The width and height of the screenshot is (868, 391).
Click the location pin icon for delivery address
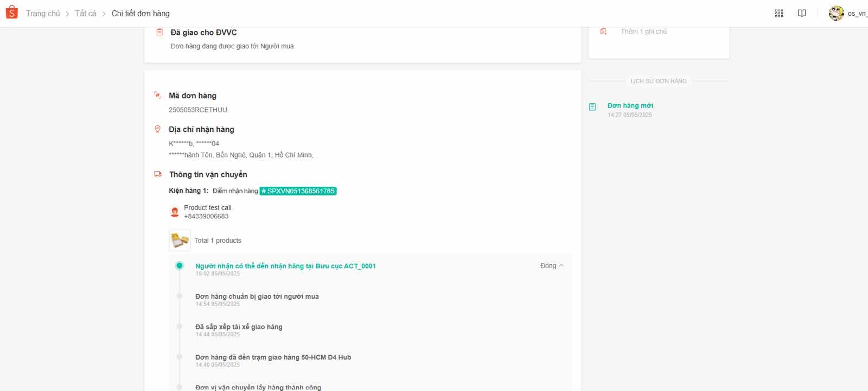(158, 129)
